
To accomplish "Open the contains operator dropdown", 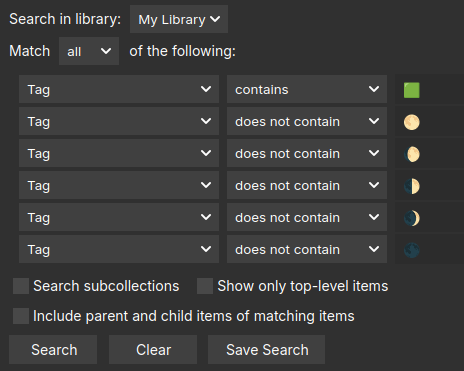I will (307, 89).
